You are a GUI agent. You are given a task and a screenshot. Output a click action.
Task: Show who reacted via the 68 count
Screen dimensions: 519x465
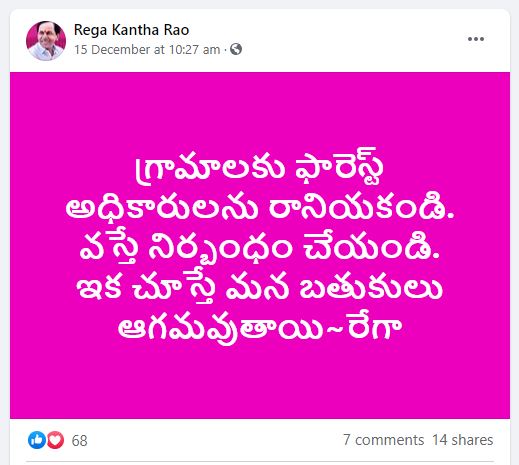79,440
